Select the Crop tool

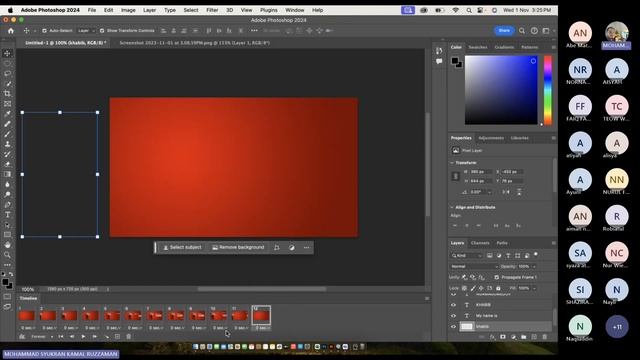click(x=7, y=93)
